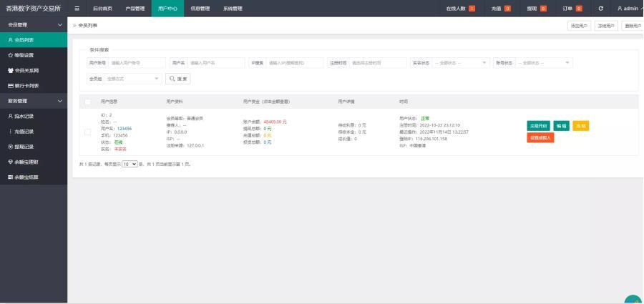The image size is (644, 304).
Task: Click the admin user profile icon
Action: pyautogui.click(x=620, y=8)
